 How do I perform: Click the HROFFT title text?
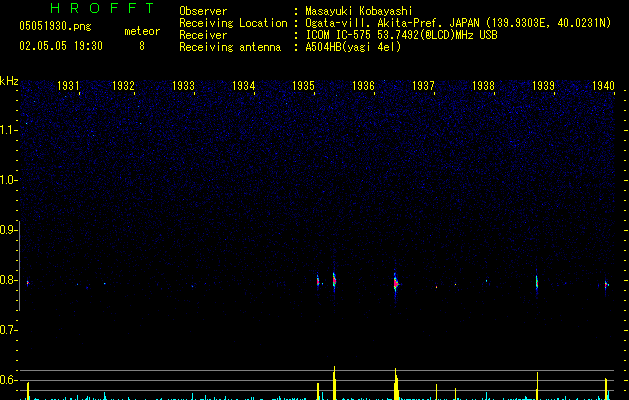[102, 8]
